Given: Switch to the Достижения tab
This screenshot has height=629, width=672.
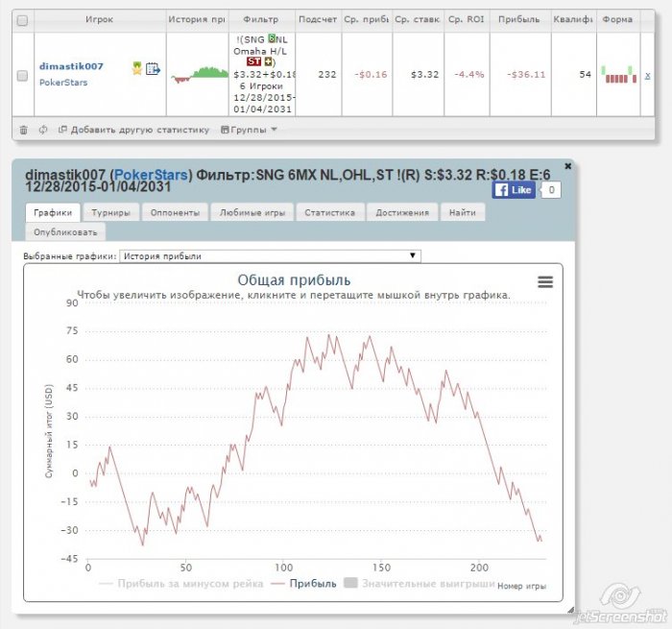Looking at the screenshot, I should click(402, 212).
